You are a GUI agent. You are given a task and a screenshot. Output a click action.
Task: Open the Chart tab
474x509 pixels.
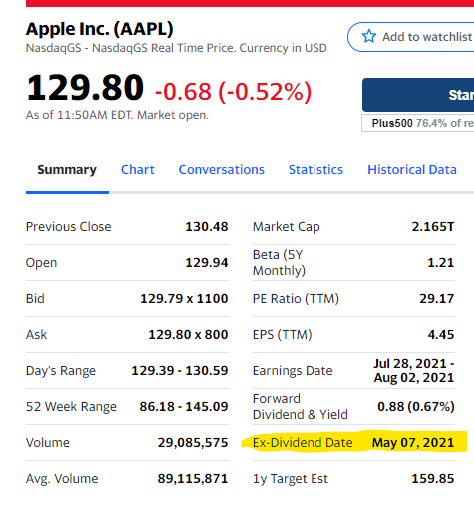click(x=138, y=170)
